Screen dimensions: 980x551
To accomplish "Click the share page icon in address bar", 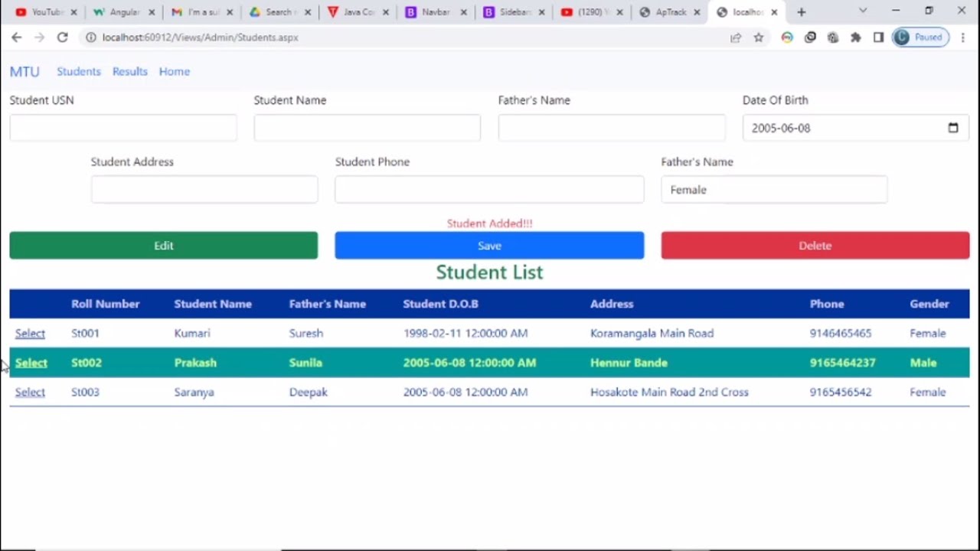I will click(736, 37).
